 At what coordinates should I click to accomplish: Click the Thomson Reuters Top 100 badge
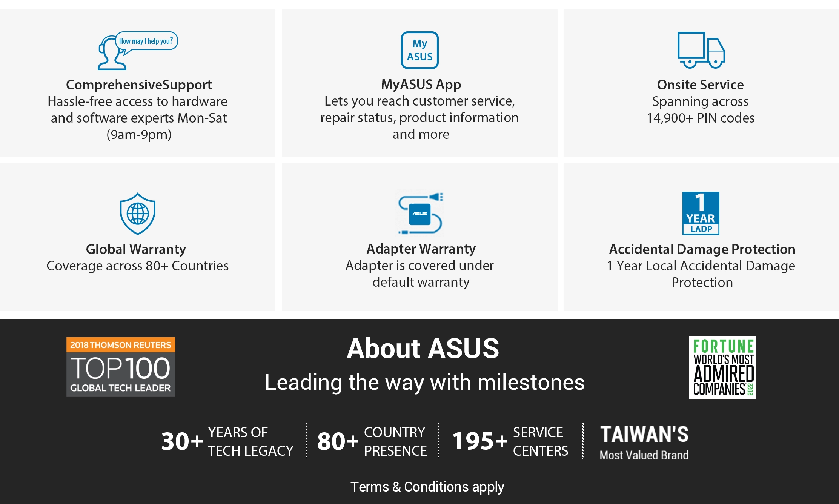pyautogui.click(x=121, y=367)
